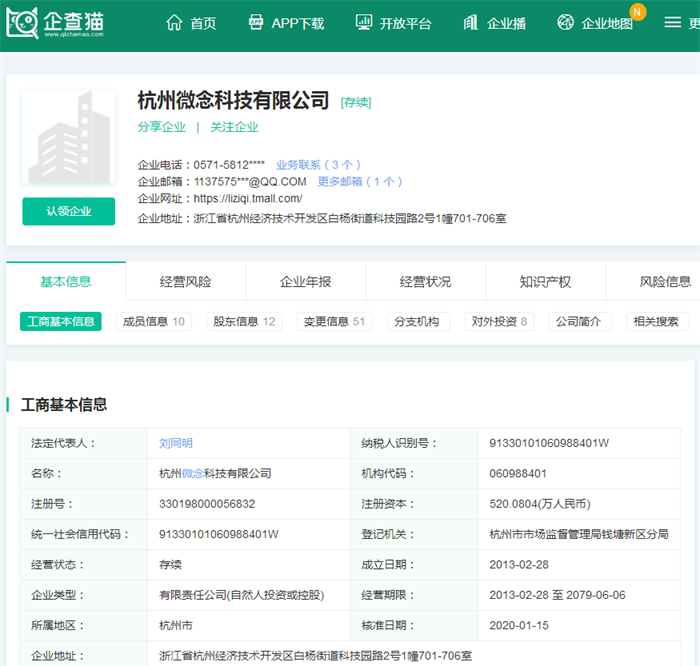This screenshot has height=666, width=700.
Task: Switch to the 企业年报 tab
Action: tap(306, 281)
